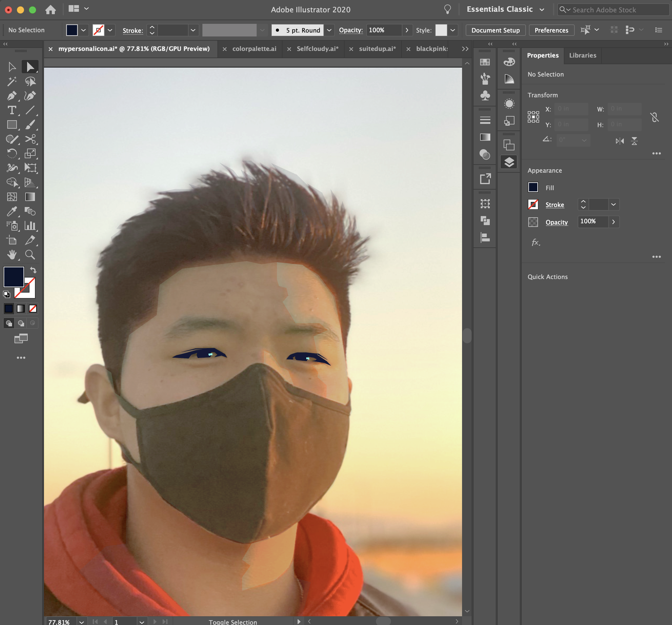Swap fill and stroke colors
The image size is (672, 625).
[33, 270]
